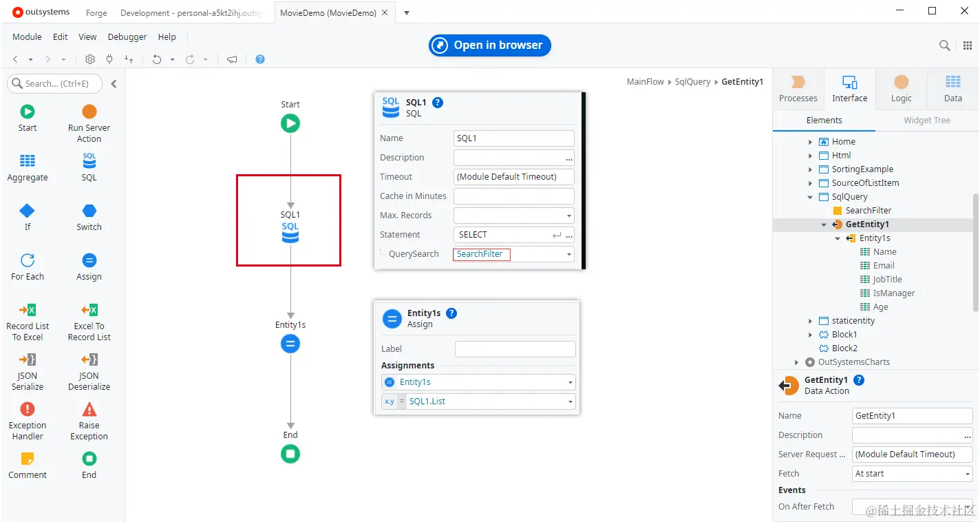
Task: Open module settings via the gear icon
Action: (90, 59)
